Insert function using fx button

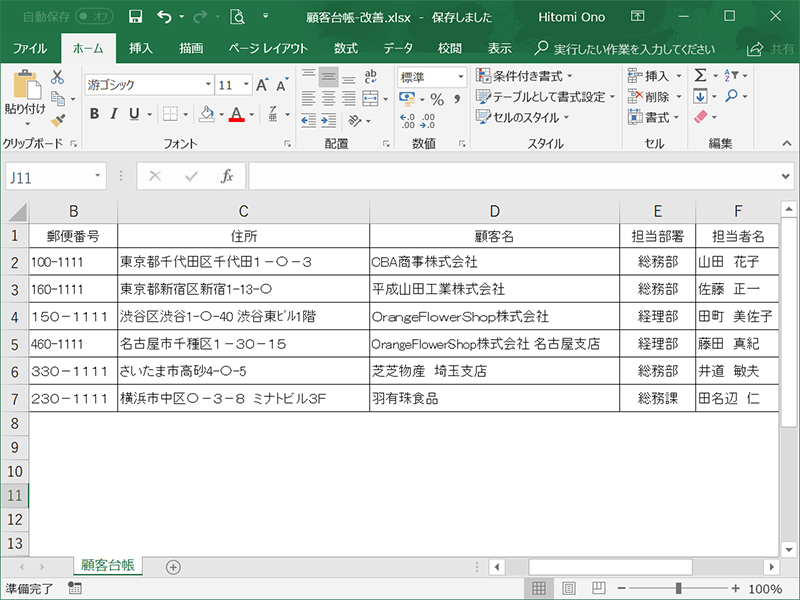tap(227, 177)
